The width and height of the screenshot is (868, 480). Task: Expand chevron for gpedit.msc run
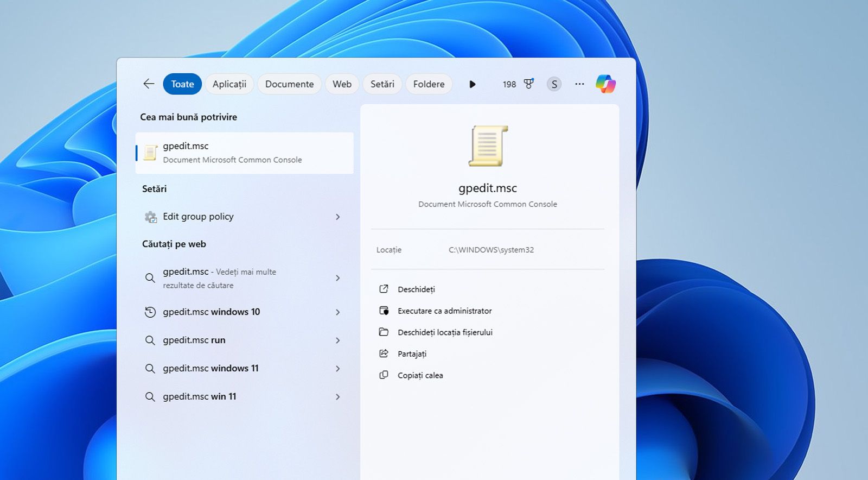[337, 340]
